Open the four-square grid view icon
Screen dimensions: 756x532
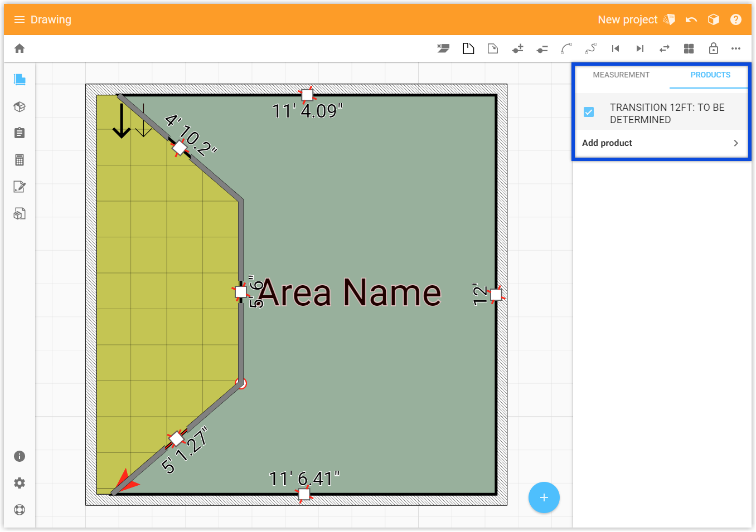689,48
